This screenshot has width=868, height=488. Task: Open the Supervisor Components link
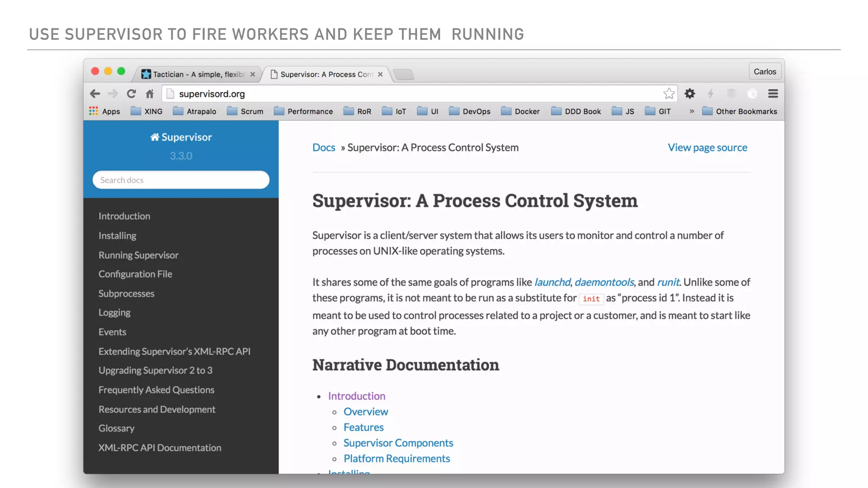point(398,443)
